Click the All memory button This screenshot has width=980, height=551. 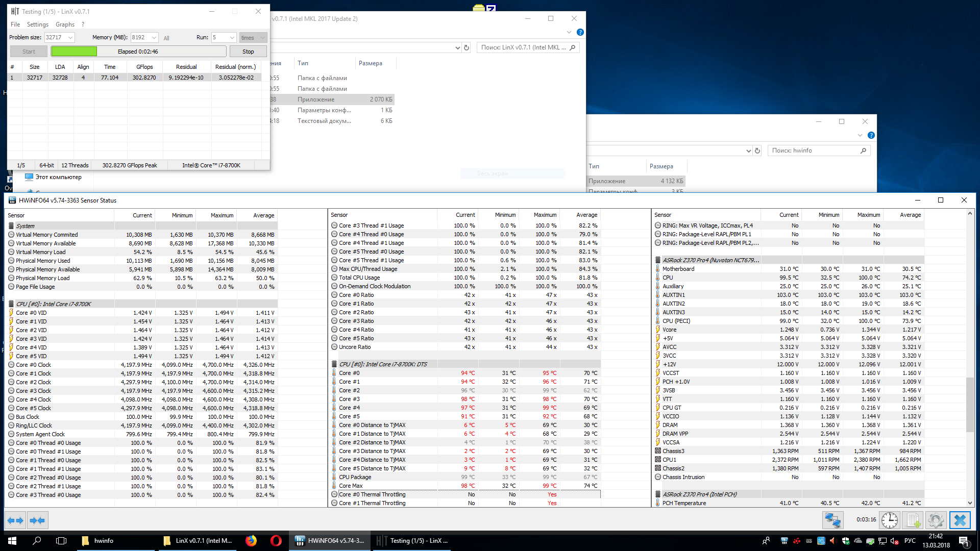click(166, 38)
